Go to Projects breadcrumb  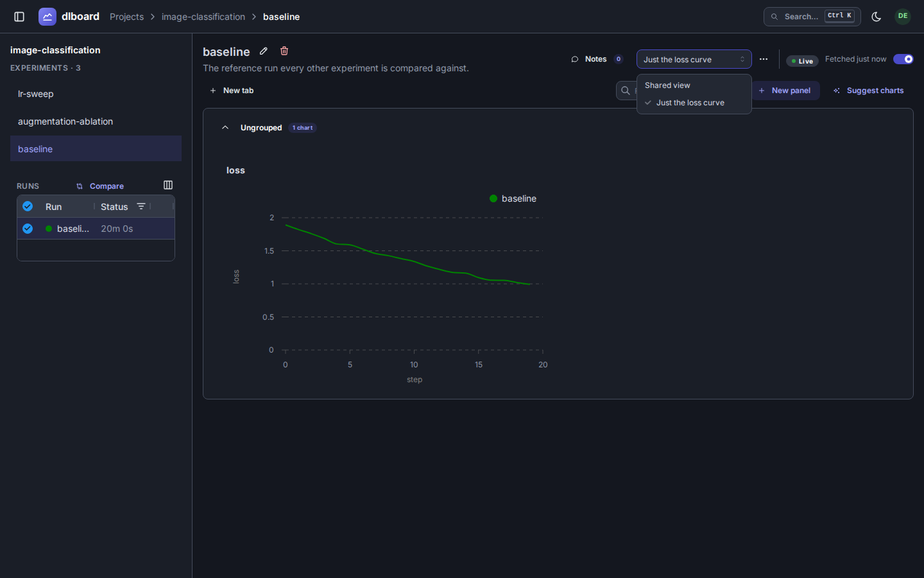click(126, 17)
